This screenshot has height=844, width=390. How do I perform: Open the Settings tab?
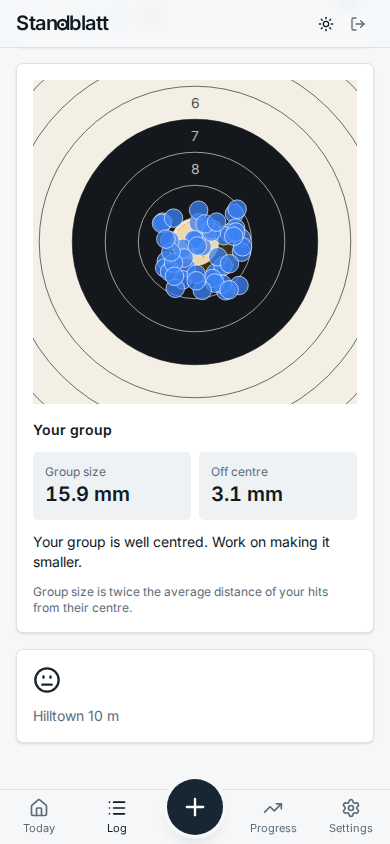(x=351, y=816)
